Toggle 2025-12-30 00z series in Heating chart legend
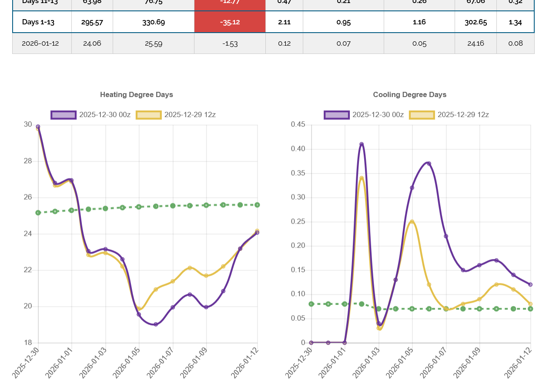546x392 pixels. (x=90, y=115)
